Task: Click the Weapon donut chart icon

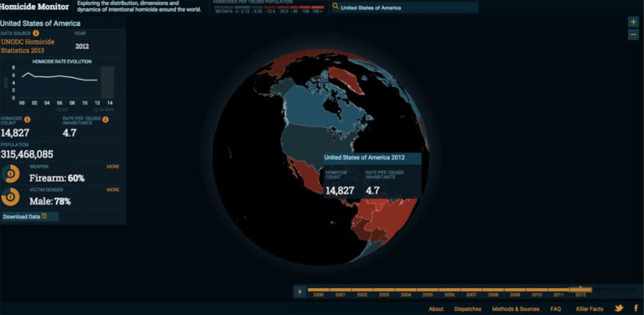Action: tap(10, 174)
